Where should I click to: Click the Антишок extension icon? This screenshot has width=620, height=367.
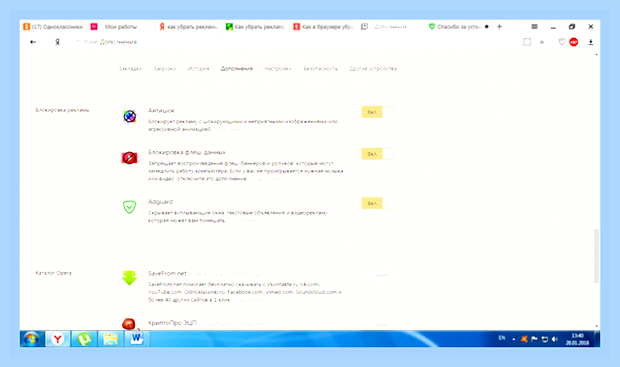pyautogui.click(x=130, y=116)
